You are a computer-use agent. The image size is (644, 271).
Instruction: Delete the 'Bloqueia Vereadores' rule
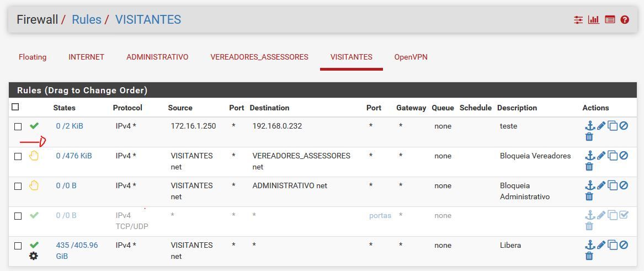coord(589,166)
